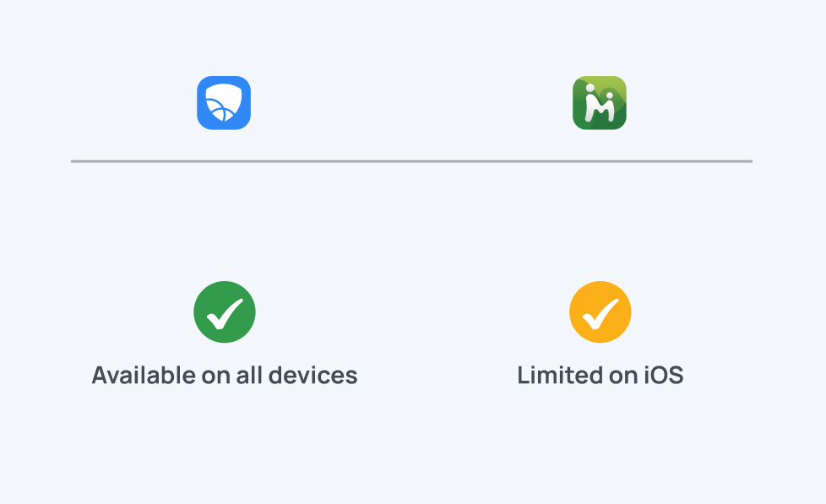Select the orange checkmark circle
The image size is (826, 504).
tap(600, 312)
